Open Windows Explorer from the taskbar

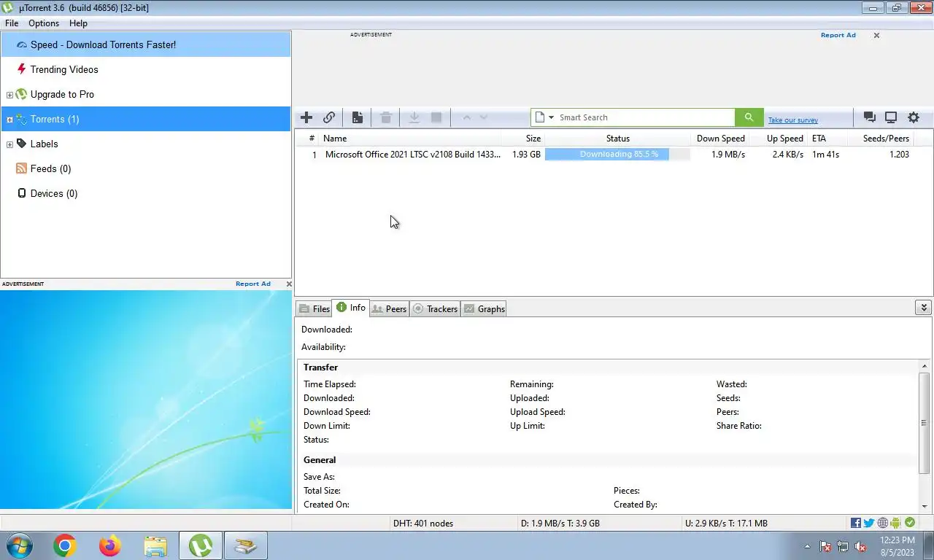coord(155,545)
